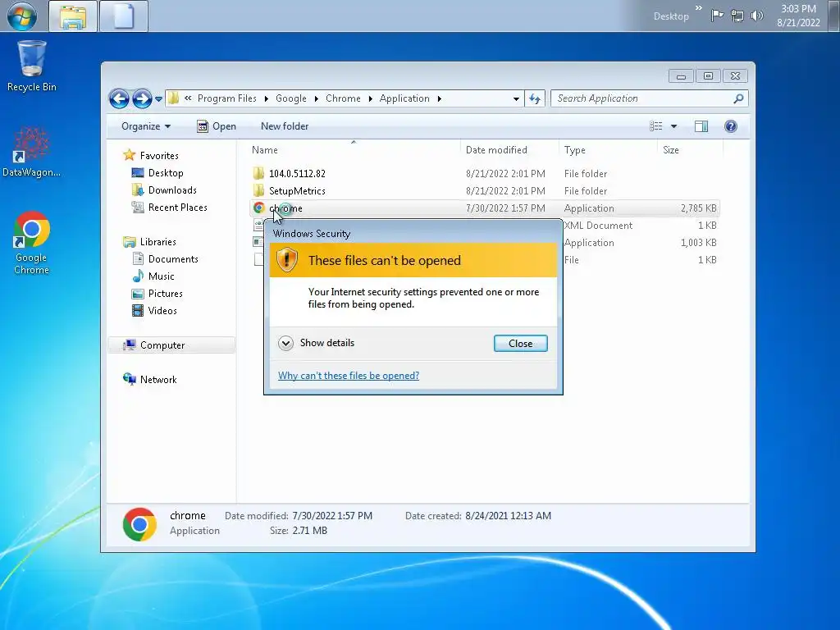Open Downloads under Favorites
The width and height of the screenshot is (840, 630).
click(172, 190)
